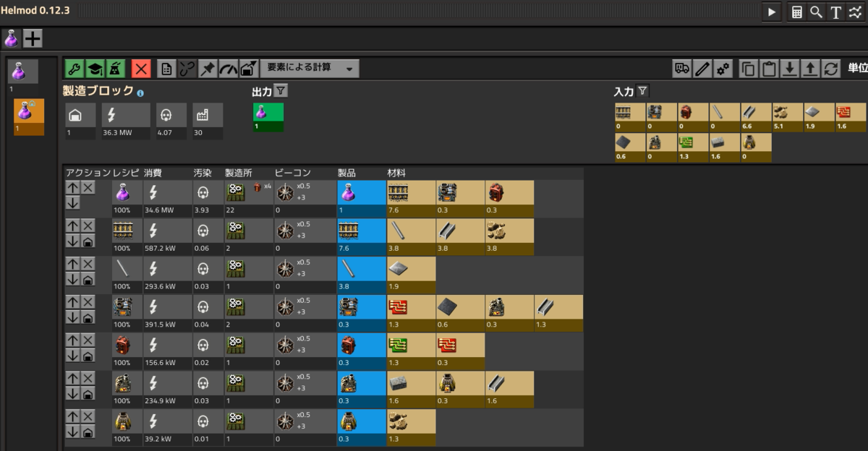Image resolution: width=868 pixels, height=451 pixels.
Task: Click the 消費 column header
Action: coord(153,173)
